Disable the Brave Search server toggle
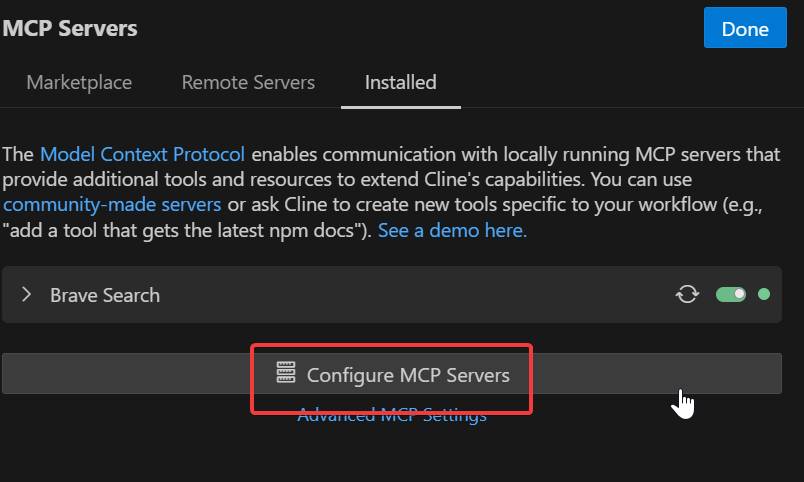Image resolution: width=804 pixels, height=482 pixels. click(731, 294)
